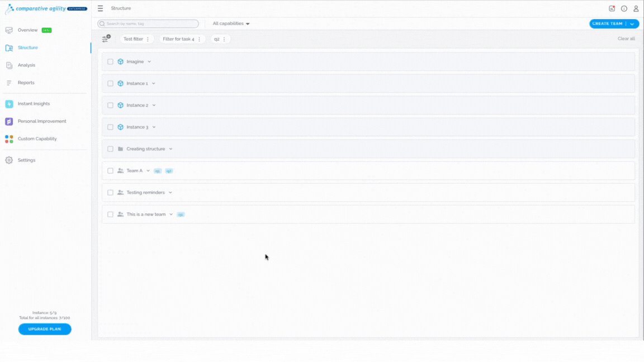The height and width of the screenshot is (362, 644).
Task: Expand the Testing reminders chevron
Action: point(171,192)
